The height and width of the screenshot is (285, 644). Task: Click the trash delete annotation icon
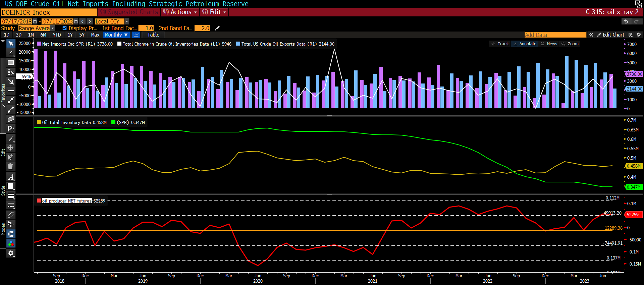click(x=11, y=166)
